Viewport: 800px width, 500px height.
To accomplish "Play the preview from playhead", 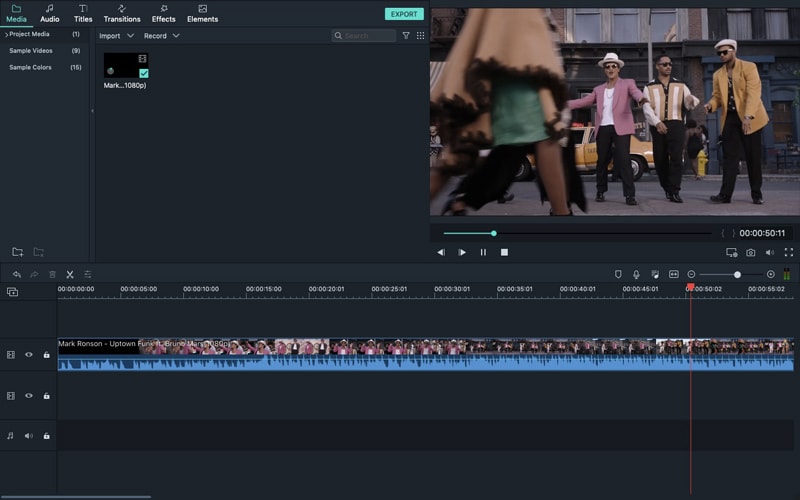I will tap(462, 252).
